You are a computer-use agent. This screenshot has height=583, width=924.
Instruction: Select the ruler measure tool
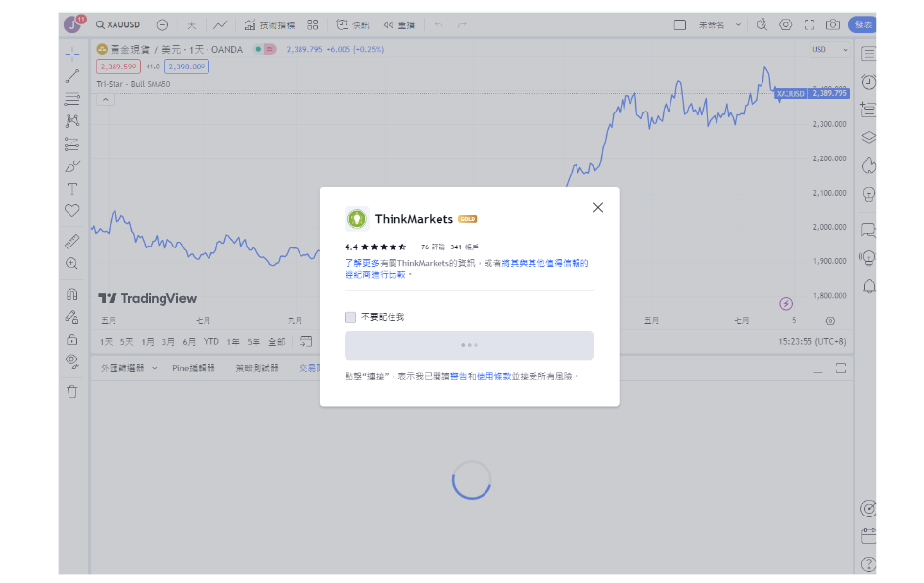[x=72, y=241]
